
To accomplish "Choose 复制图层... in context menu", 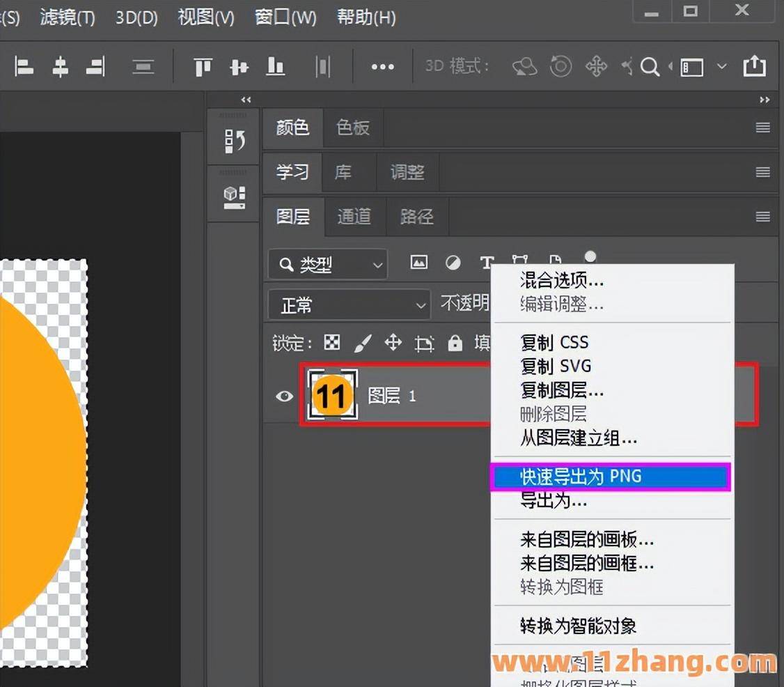I will click(611, 390).
